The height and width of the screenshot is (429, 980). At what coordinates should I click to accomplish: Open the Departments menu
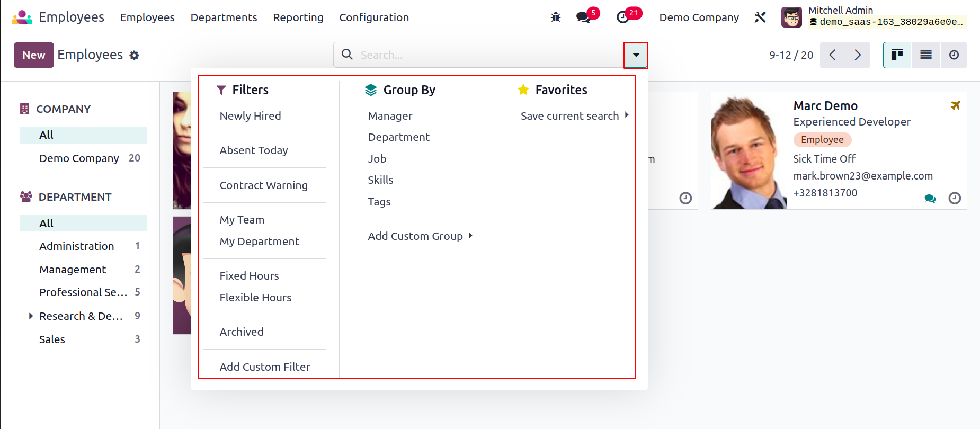pos(224,17)
